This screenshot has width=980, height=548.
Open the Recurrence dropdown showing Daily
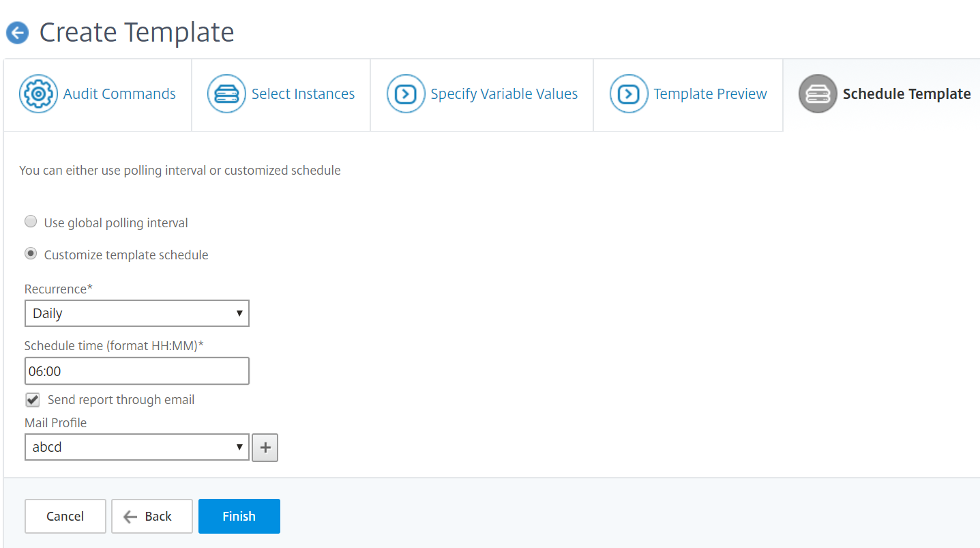pyautogui.click(x=137, y=313)
